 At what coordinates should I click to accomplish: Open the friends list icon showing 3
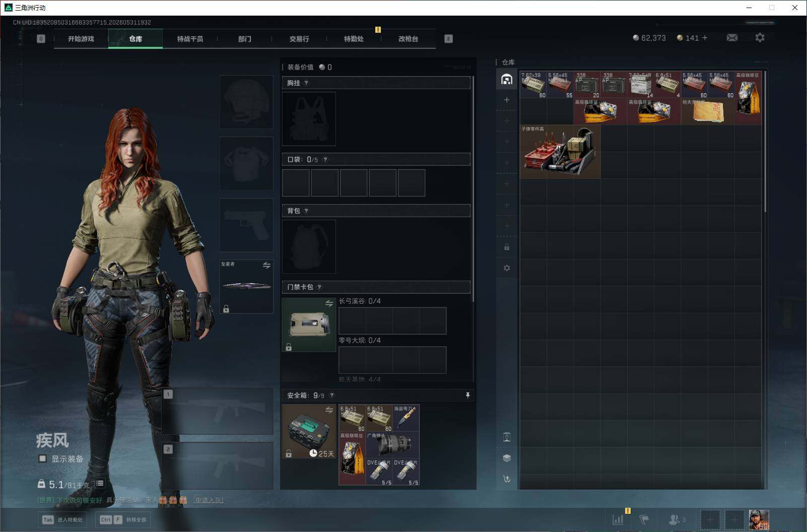677,519
